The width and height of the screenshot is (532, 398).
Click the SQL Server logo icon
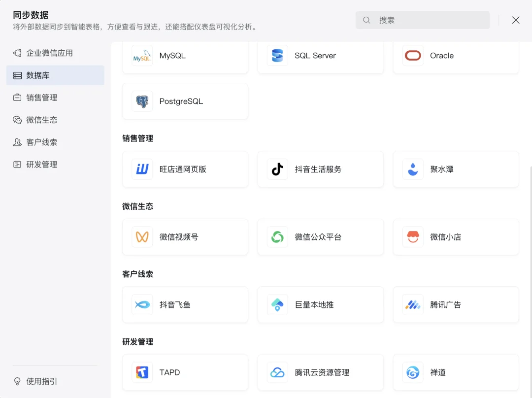pos(277,56)
